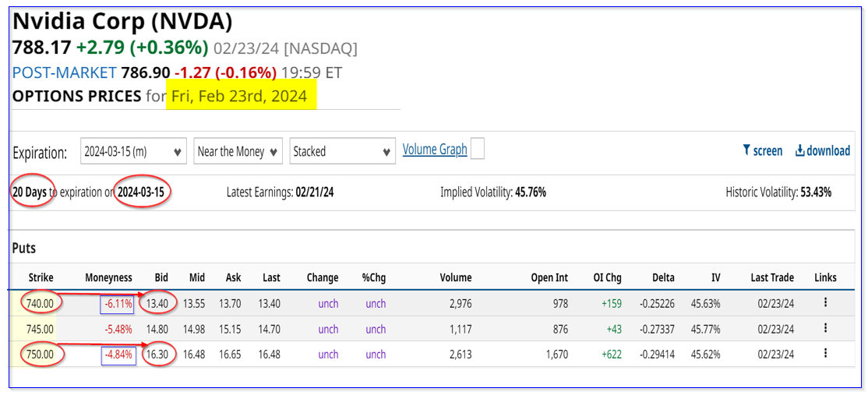The width and height of the screenshot is (868, 395).
Task: Open the Expiration date dropdown
Action: (x=133, y=152)
